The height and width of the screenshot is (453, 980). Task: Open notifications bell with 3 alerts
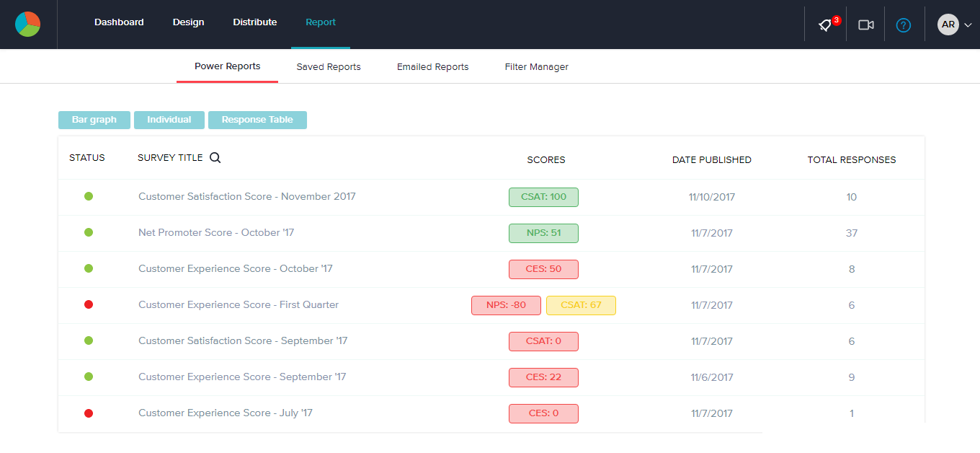pyautogui.click(x=825, y=25)
